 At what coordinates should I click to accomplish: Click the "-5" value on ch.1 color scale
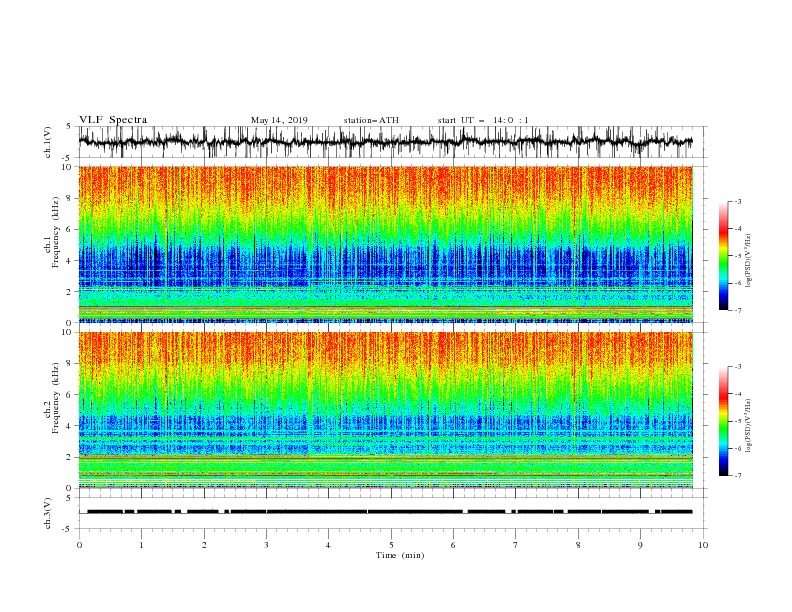[x=737, y=256]
